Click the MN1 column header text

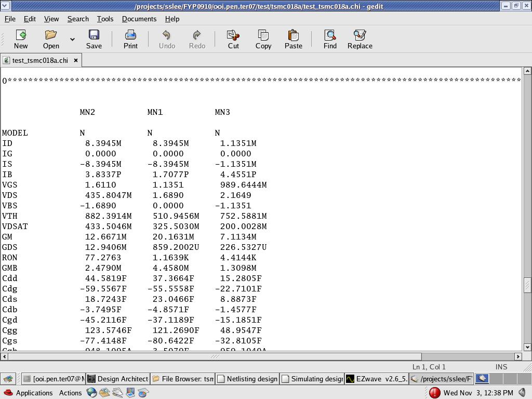[155, 112]
